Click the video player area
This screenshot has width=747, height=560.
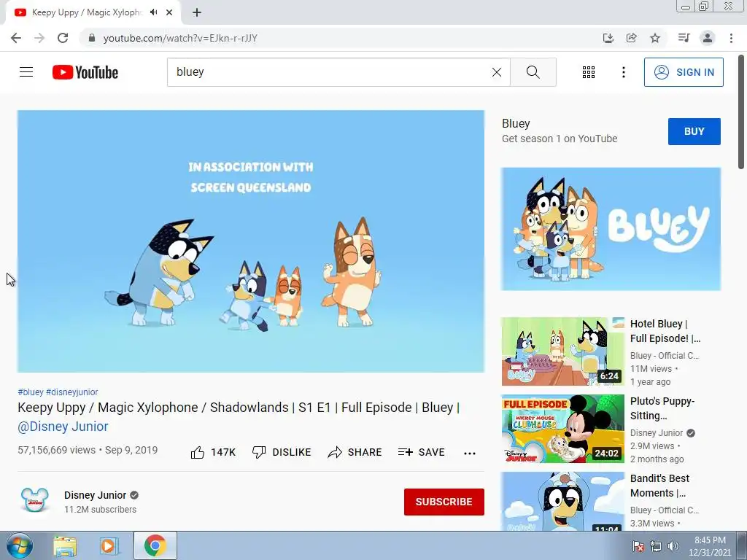[251, 241]
